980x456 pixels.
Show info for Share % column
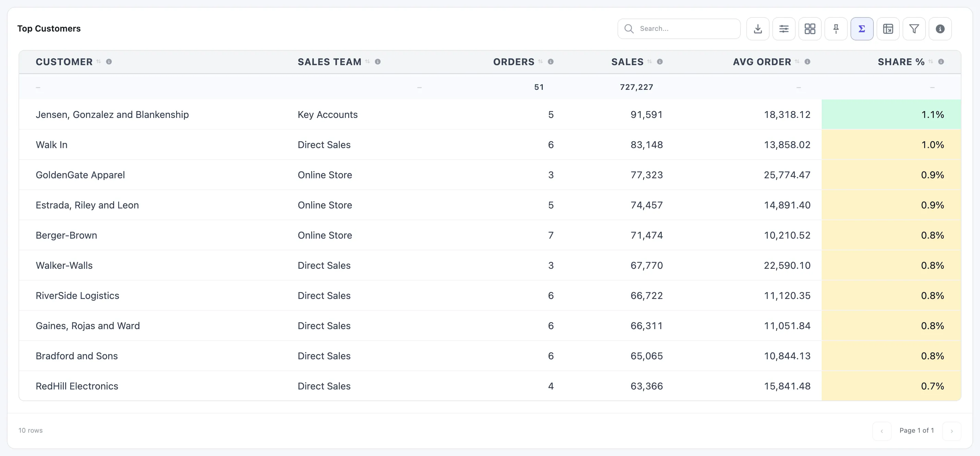941,61
